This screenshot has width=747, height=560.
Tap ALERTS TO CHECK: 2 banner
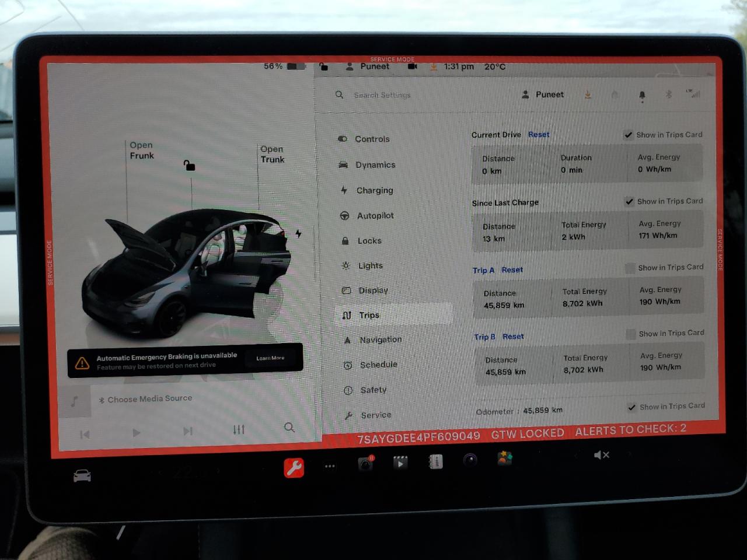pos(630,430)
